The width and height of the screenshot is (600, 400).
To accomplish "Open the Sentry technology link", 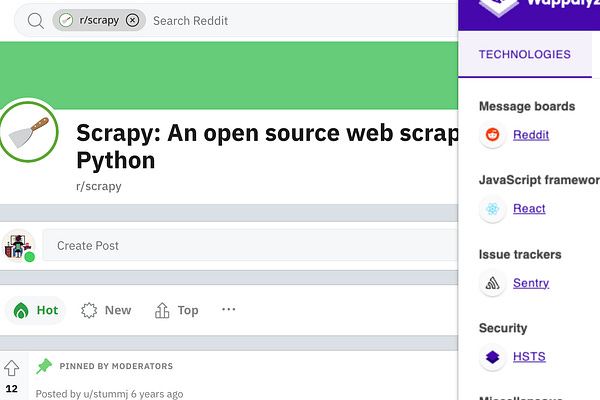I will 531,283.
